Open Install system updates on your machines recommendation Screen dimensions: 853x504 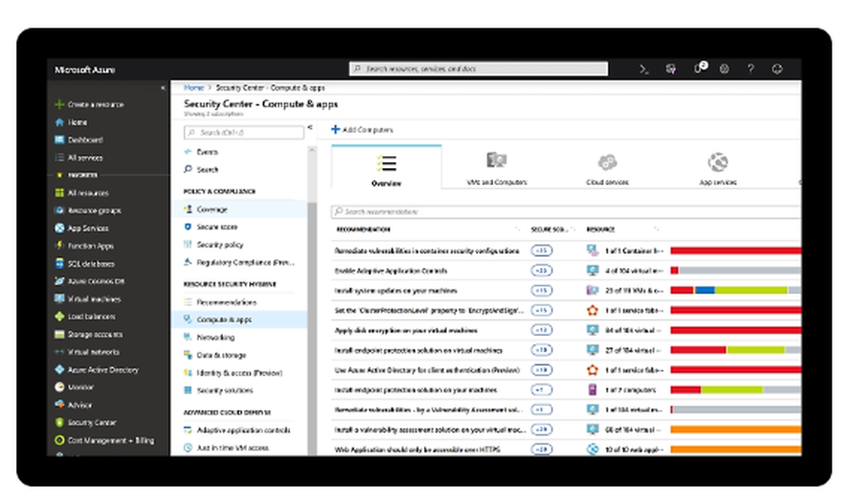[396, 290]
